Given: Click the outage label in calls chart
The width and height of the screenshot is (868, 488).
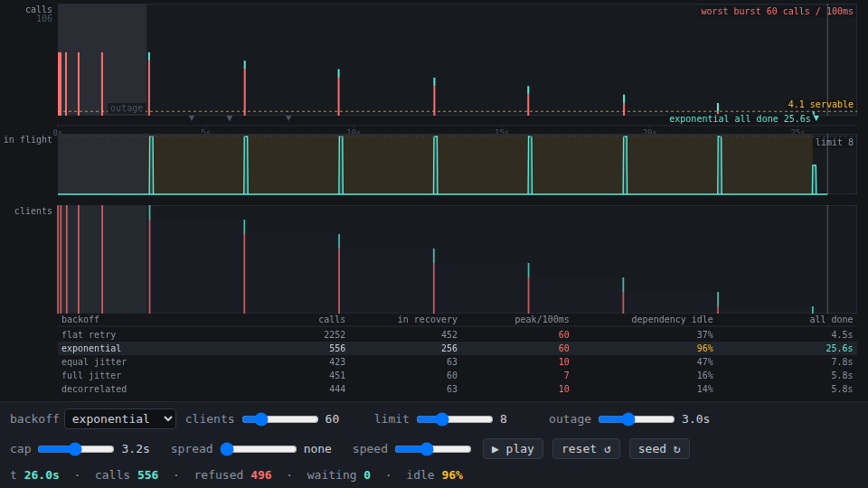Looking at the screenshot, I should [x=127, y=108].
